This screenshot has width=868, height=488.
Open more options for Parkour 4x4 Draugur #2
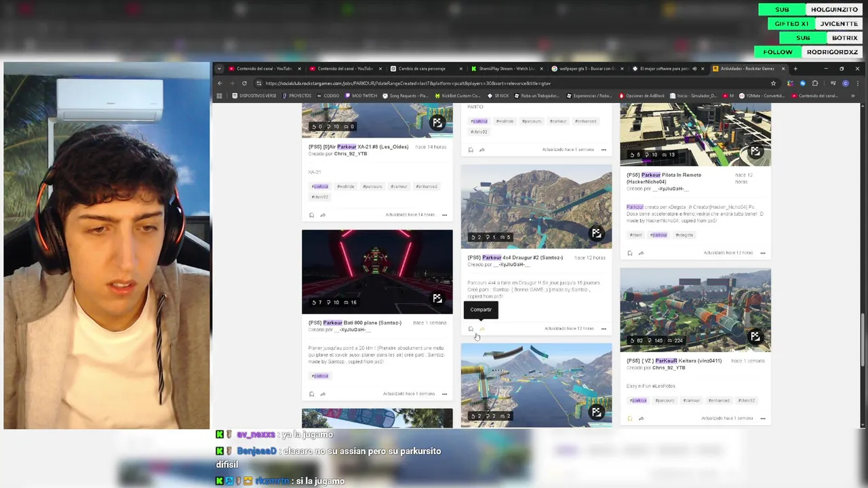point(604,329)
